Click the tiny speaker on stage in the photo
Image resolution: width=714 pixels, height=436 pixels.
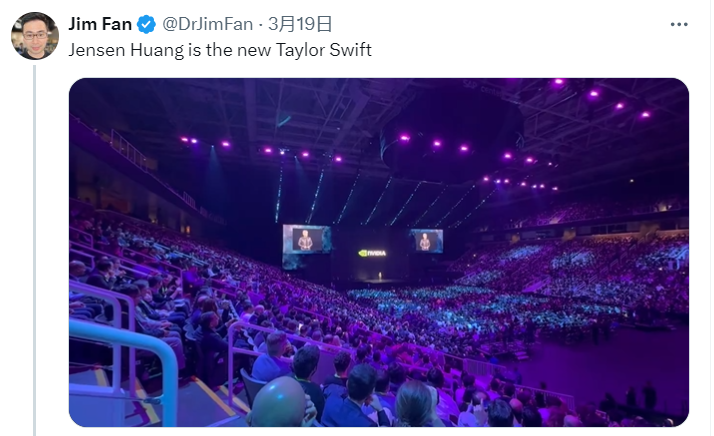point(380,276)
